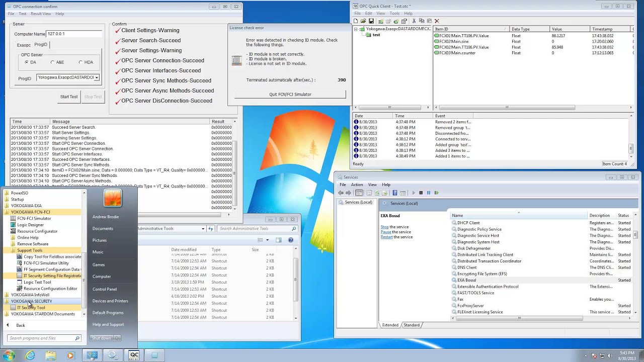
Task: Launch Logic Designer from Start menu
Action: [30, 225]
